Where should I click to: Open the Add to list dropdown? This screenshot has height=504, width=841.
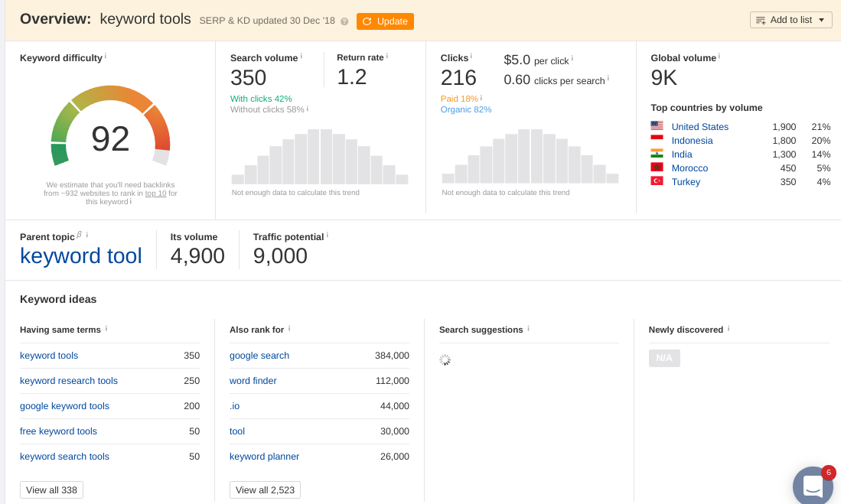(790, 20)
